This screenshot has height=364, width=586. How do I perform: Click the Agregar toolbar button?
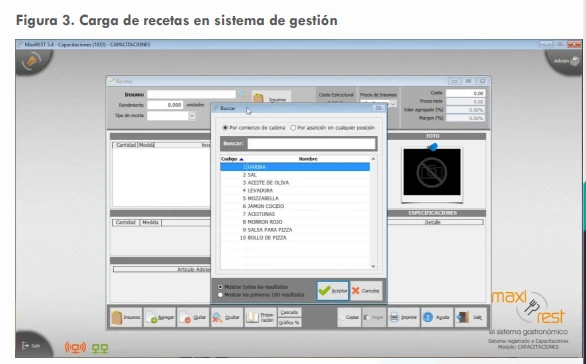tap(160, 317)
